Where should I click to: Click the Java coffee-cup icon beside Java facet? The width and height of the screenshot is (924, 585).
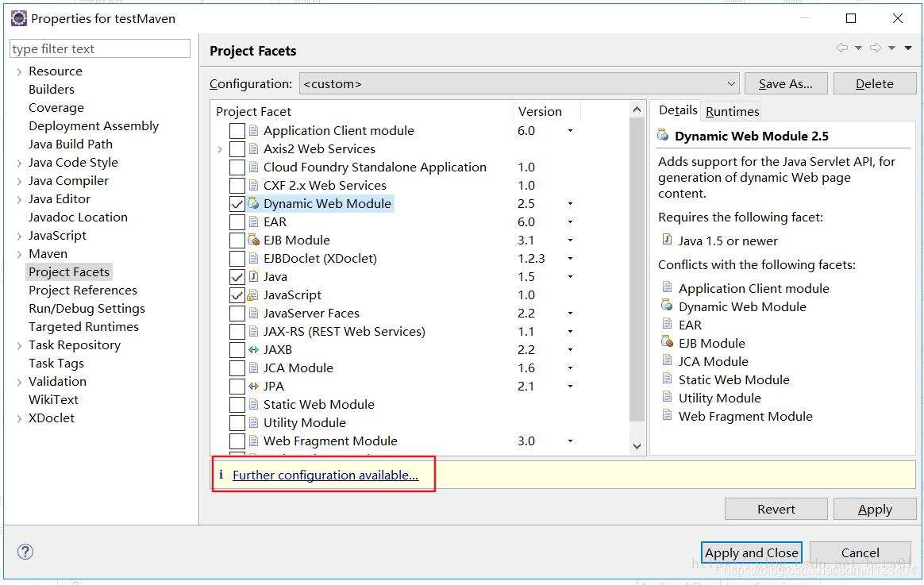pos(253,276)
